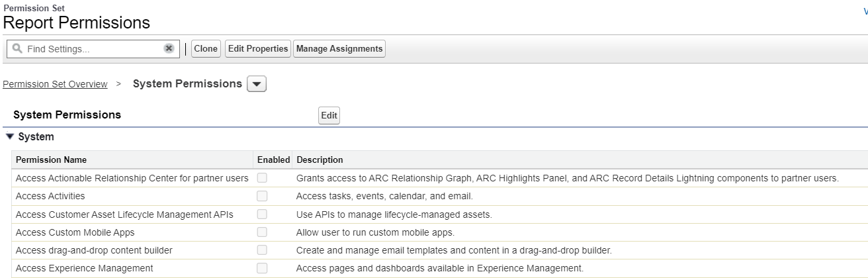Select the Access Activities permission name
Screen dimensions: 868x278
(50, 197)
